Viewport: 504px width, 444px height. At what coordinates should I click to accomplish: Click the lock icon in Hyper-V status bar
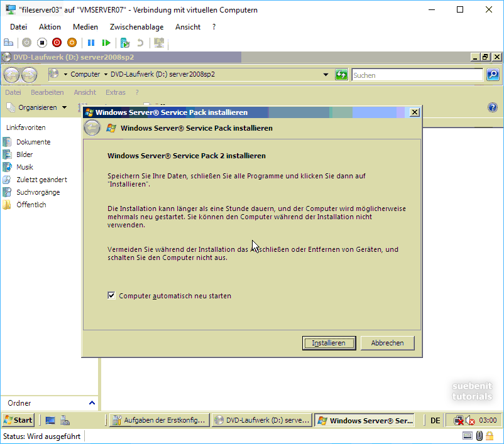tap(490, 436)
